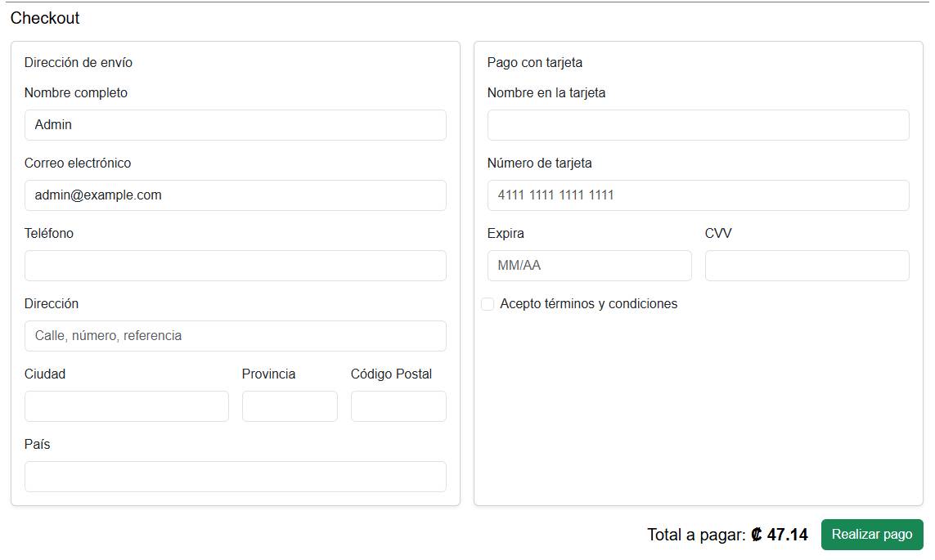Check the Acepto términos y condiciones checkbox
Screen dimensions: 935x560
click(488, 304)
